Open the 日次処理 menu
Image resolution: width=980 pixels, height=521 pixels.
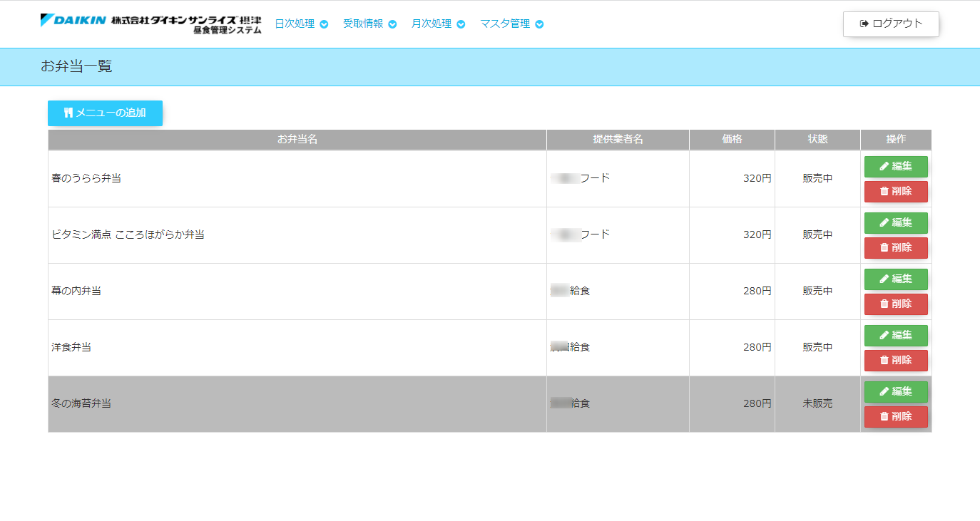point(295,24)
